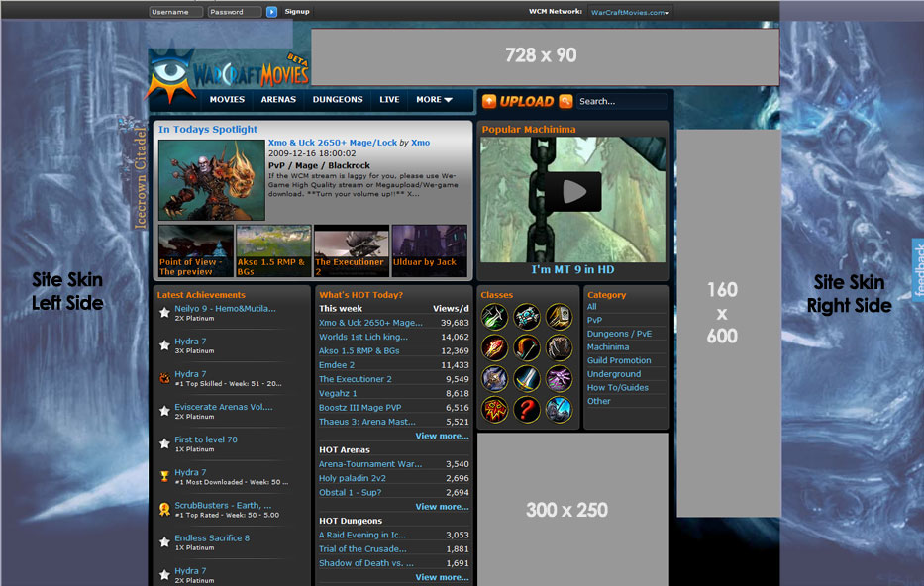Select the curved bow class icon
Screen dimensions: 924x586
(x=526, y=348)
